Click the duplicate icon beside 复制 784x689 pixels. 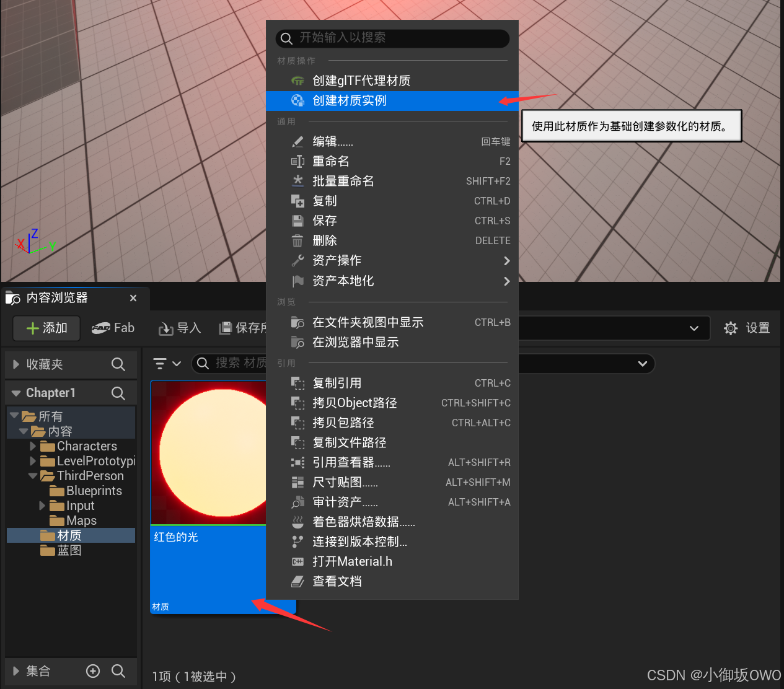tap(298, 201)
